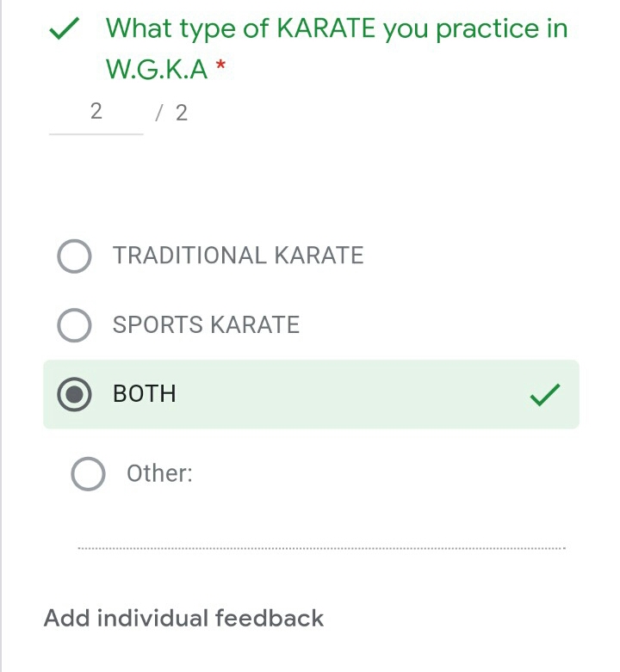Click the SPORTS KARATE option label
Screen dimensions: 620x672
click(x=206, y=325)
